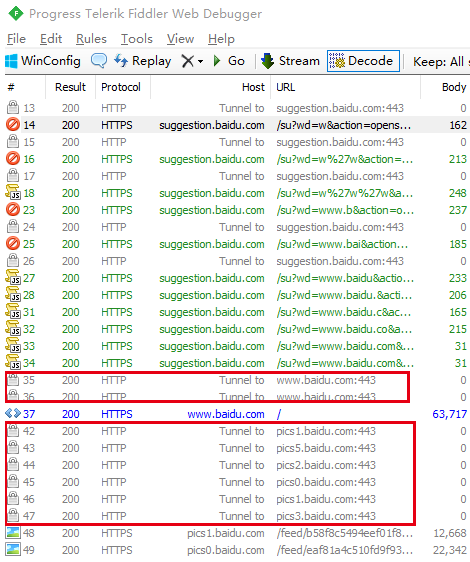Select /feed/eaf81a4c510fd9f93 URL in session 49

click(345, 550)
